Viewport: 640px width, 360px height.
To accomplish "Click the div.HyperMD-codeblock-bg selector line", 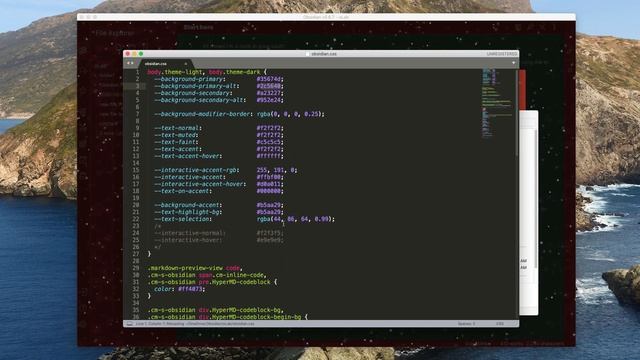I will click(x=216, y=310).
